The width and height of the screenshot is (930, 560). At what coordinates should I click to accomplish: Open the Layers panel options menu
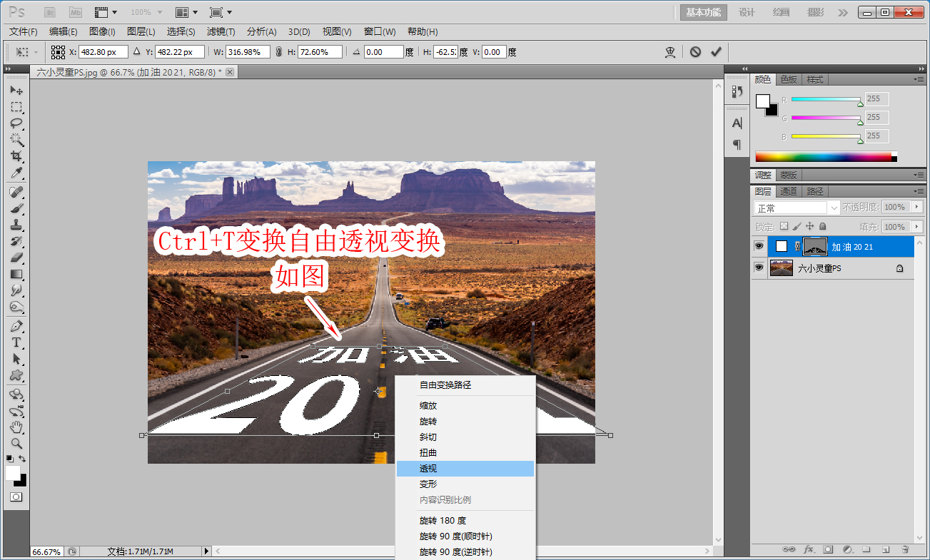pyautogui.click(x=918, y=191)
